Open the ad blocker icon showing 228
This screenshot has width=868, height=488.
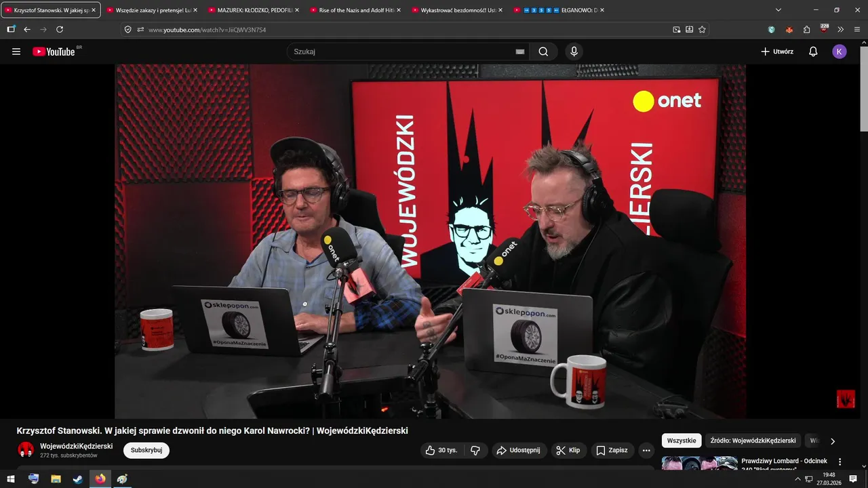[824, 28]
